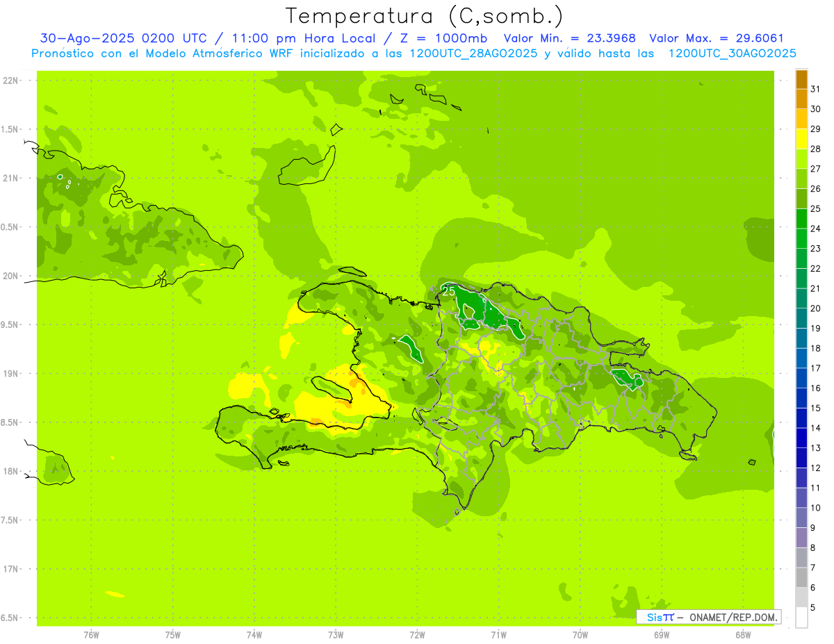Screen dimensions: 834x644
Task: Click the 21N latitude axis label
Action: [10, 178]
